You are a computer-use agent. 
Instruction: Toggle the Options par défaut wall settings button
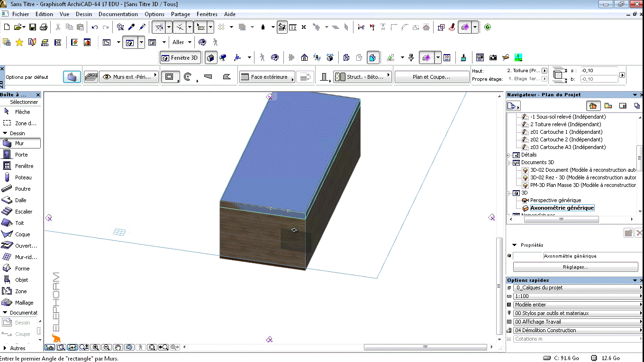(72, 77)
